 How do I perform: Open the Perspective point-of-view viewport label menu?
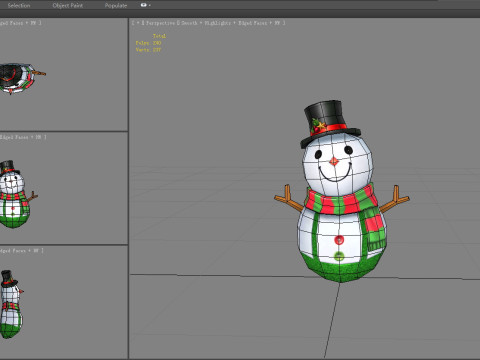click(x=160, y=23)
